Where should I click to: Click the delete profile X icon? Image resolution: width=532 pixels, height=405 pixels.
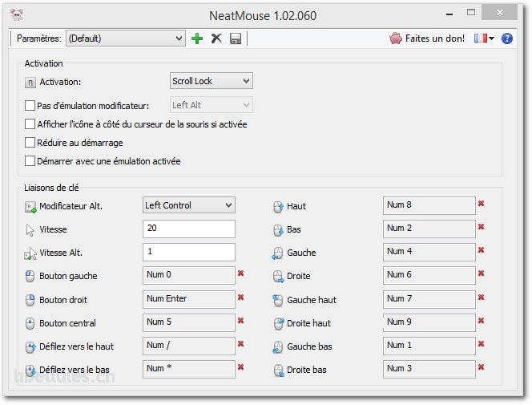coord(216,38)
